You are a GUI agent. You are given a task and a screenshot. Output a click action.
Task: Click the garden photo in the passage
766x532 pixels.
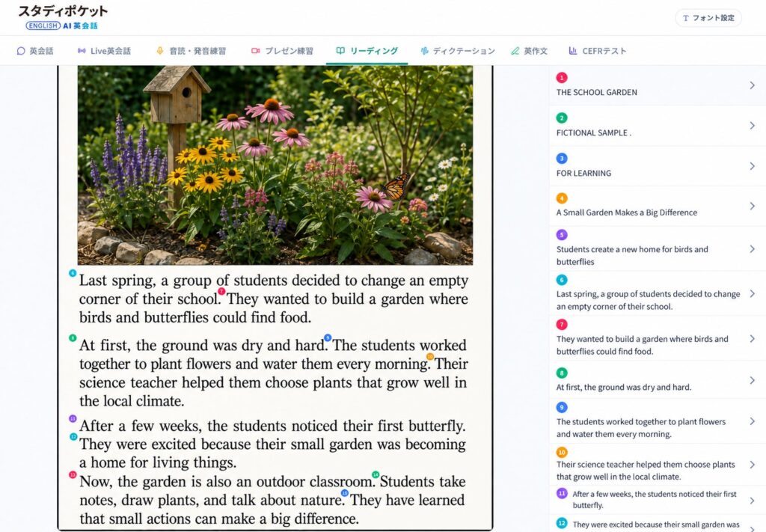(275, 165)
